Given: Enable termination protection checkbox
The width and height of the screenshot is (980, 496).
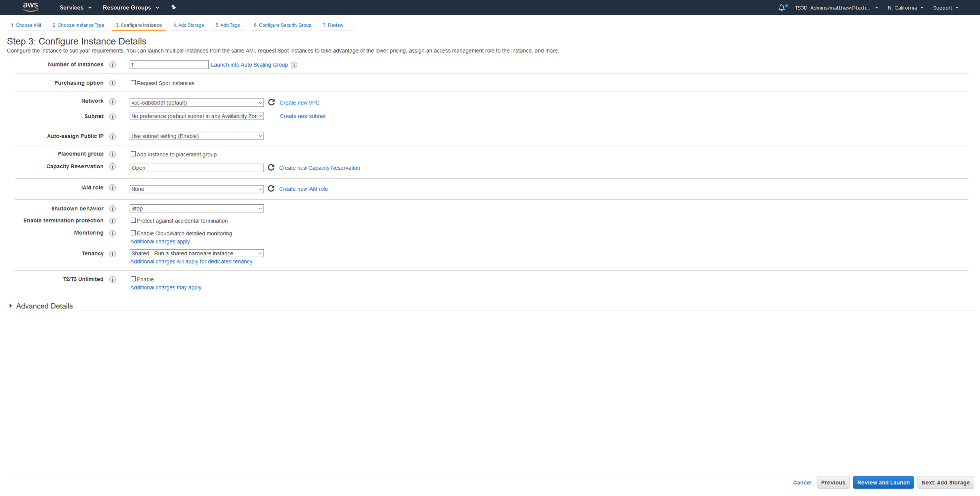Looking at the screenshot, I should point(133,220).
